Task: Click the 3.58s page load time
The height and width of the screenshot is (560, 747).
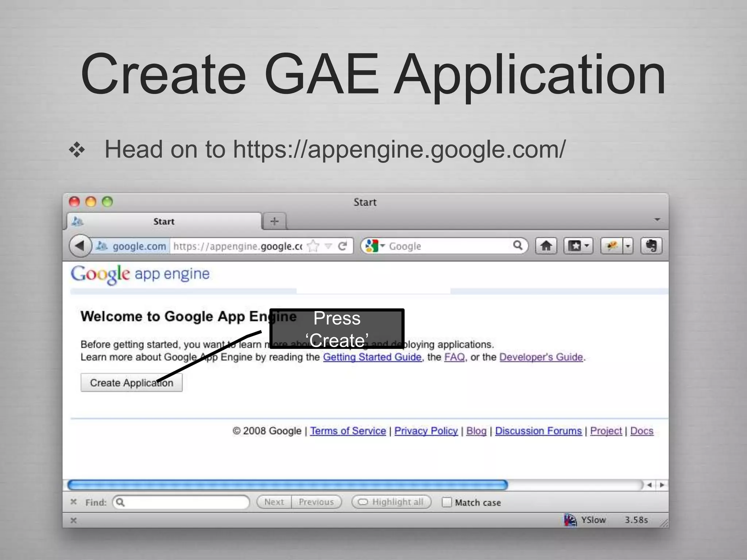Action: (x=636, y=520)
